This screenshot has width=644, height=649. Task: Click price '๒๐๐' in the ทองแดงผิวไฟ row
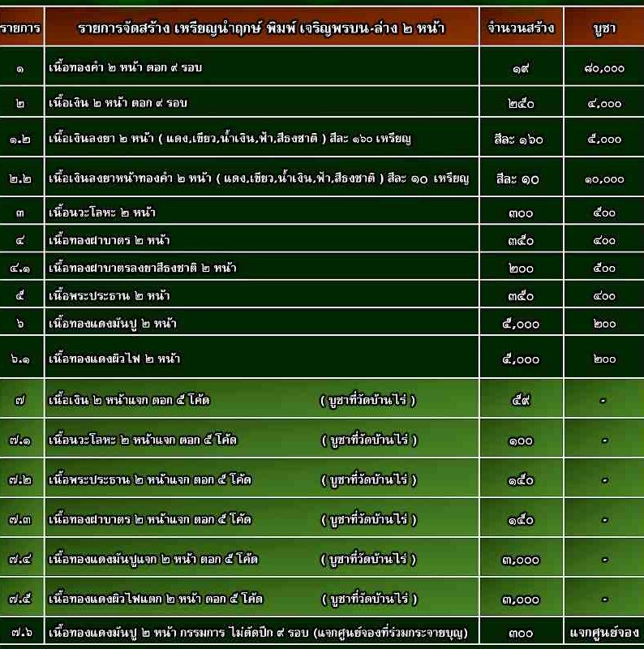coord(604,359)
